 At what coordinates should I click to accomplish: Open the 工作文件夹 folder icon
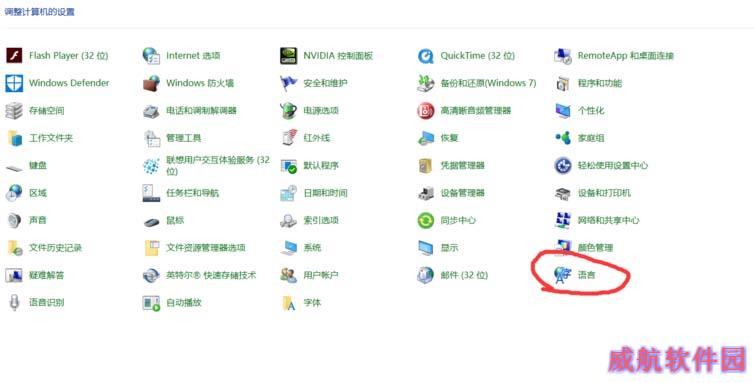[x=14, y=138]
